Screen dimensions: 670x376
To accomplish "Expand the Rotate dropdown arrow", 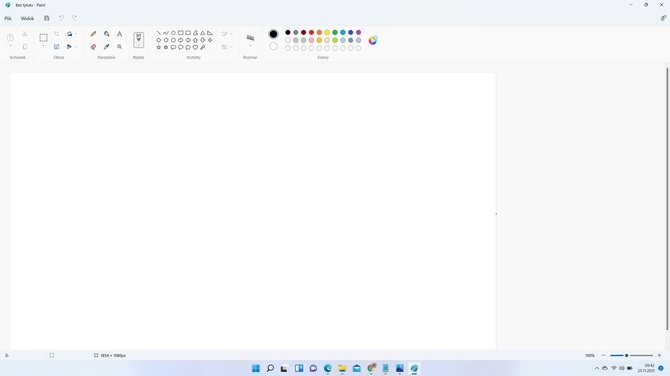I will (76, 34).
